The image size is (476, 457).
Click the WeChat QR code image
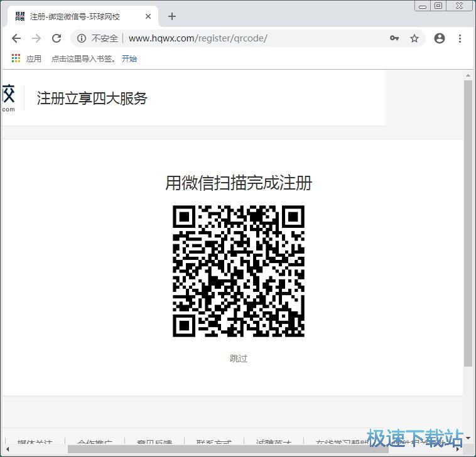tap(239, 271)
